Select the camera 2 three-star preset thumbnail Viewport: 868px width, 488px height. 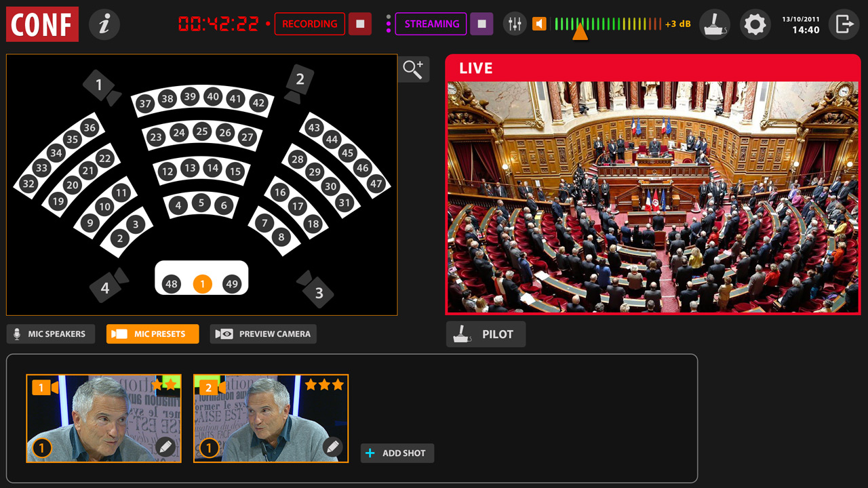point(271,418)
